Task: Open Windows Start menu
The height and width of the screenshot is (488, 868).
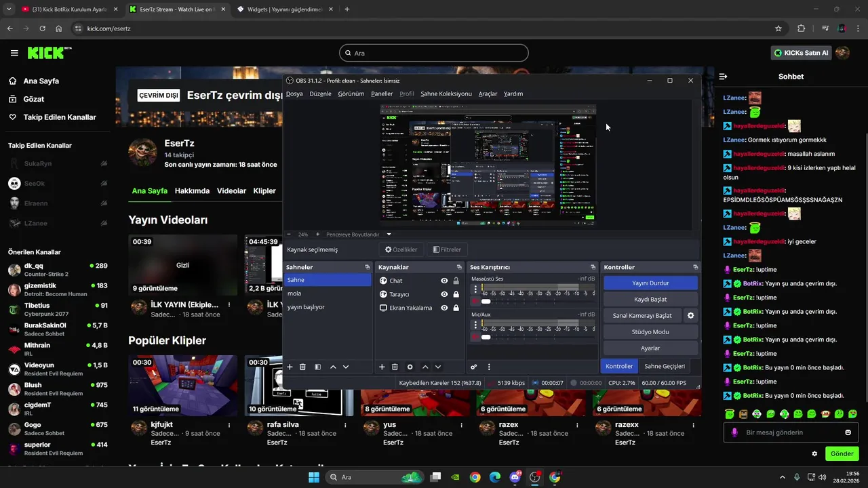Action: (313, 477)
